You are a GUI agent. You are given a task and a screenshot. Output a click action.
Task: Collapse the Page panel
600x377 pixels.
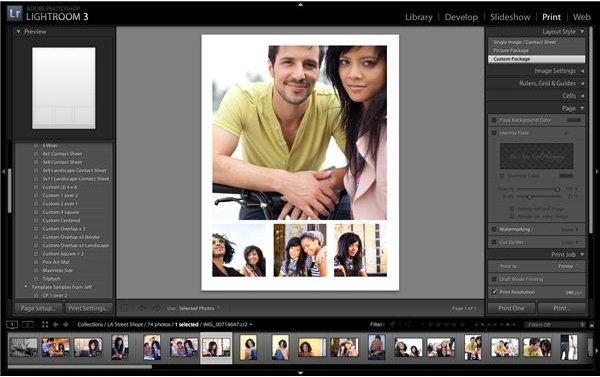pyautogui.click(x=582, y=108)
